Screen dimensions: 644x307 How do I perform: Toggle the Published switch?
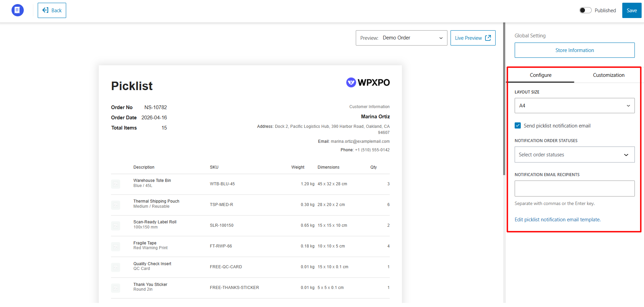click(x=585, y=10)
